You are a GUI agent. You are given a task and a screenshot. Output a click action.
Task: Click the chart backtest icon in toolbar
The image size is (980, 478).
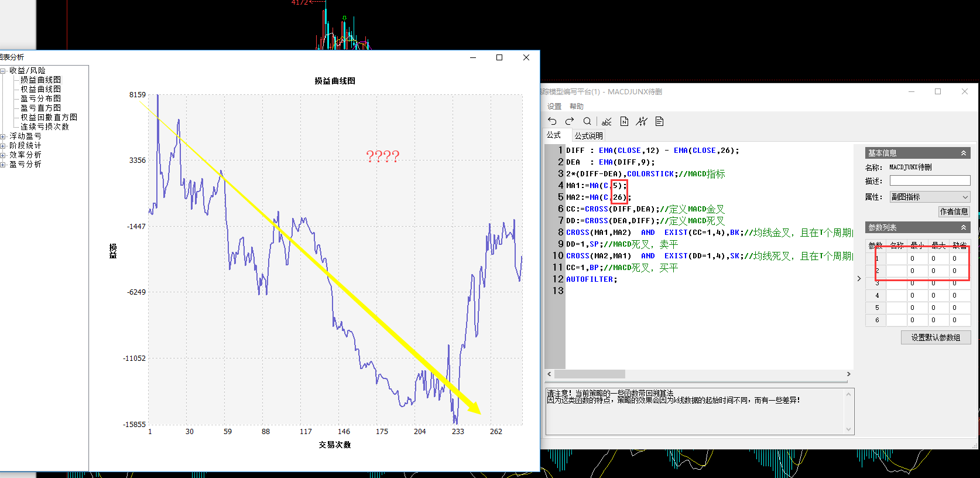click(642, 121)
